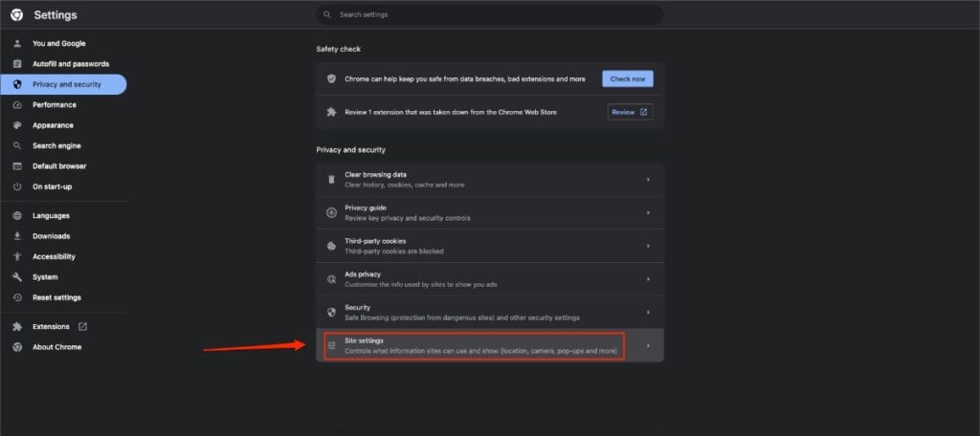Click the Default browser window icon
Image resolution: width=980 pixels, height=436 pixels.
tap(17, 166)
